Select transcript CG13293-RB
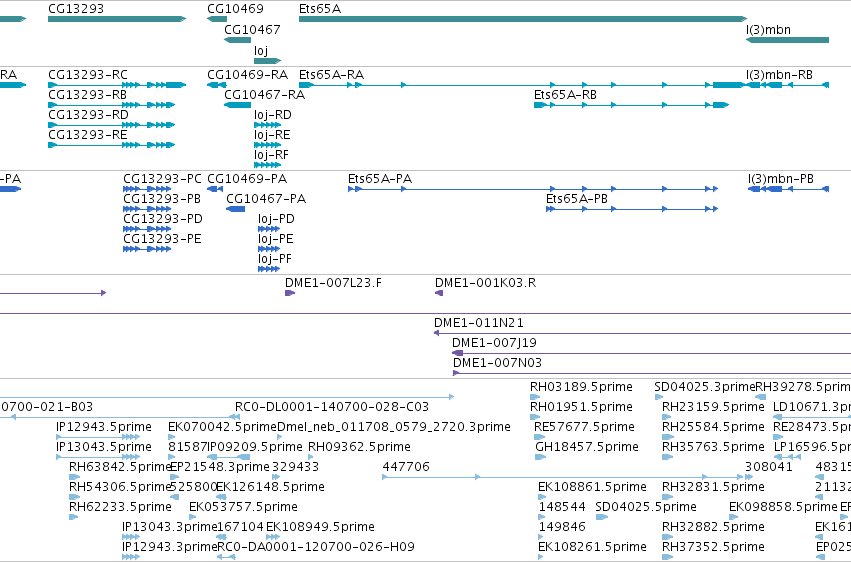This screenshot has height=562, width=851. [x=87, y=94]
